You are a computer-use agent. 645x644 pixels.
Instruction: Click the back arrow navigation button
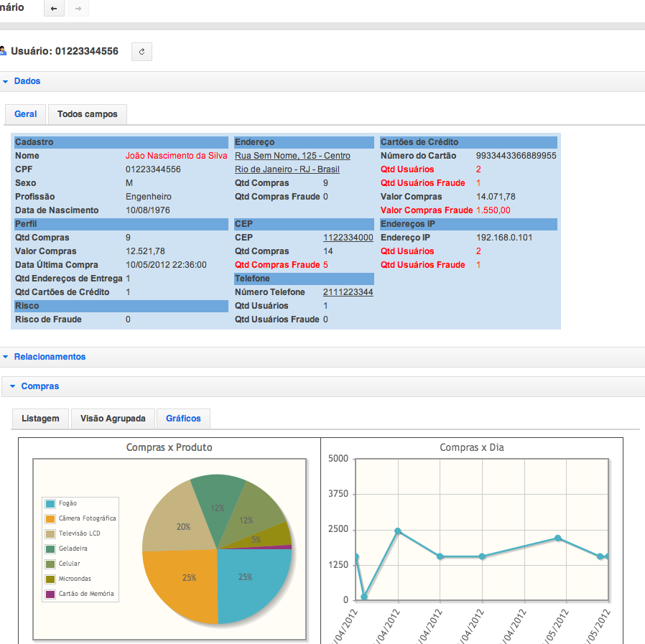54,8
